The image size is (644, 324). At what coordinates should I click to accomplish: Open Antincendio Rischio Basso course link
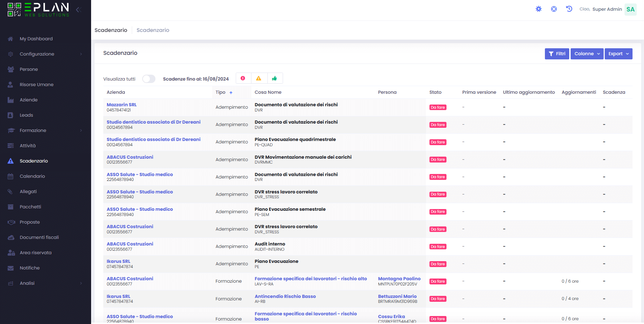pyautogui.click(x=285, y=296)
